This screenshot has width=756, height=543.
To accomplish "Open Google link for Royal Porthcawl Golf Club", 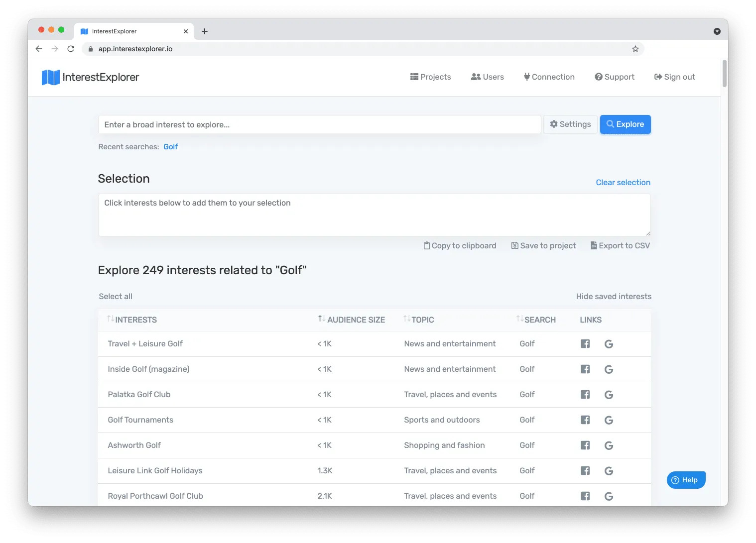I will point(609,496).
